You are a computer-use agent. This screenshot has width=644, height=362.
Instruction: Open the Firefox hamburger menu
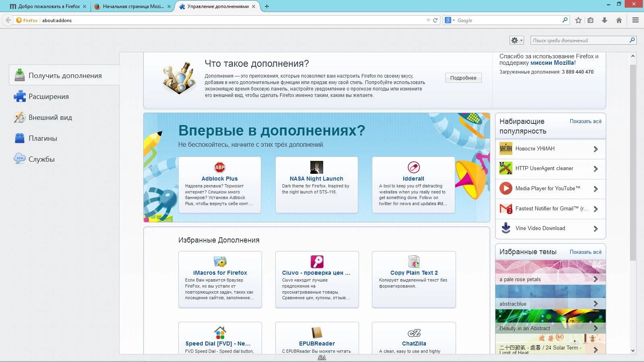[x=636, y=20]
